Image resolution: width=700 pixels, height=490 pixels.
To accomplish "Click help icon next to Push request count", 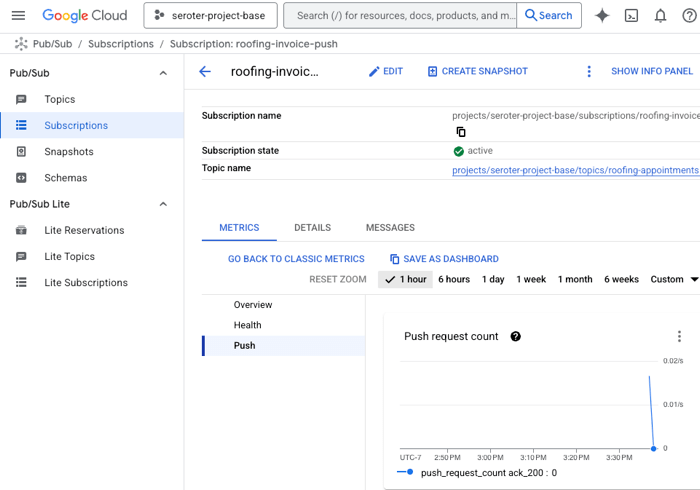I will 516,336.
